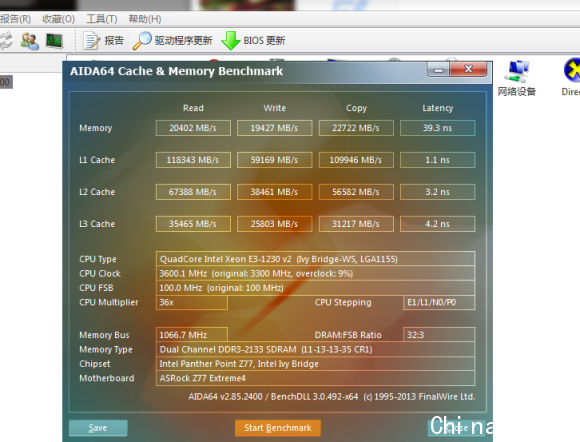Click CPU Stepping field E1/L1/N0/P0

pos(439,302)
